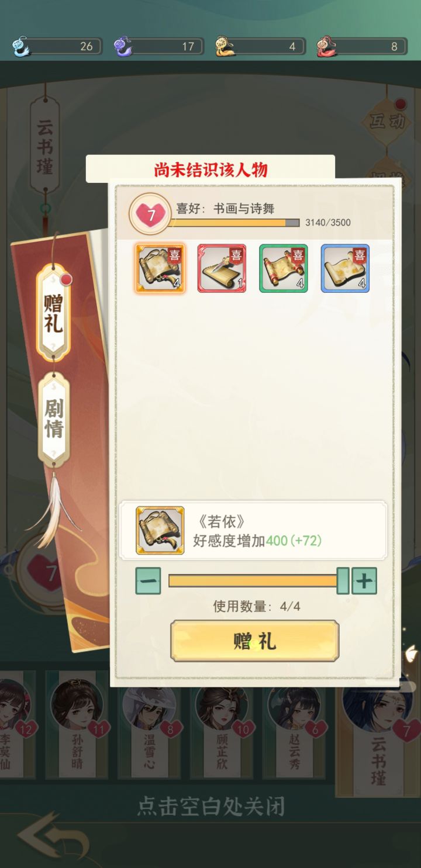Tap the purple spirit currency icon showing 17
The image size is (421, 868).
(122, 46)
